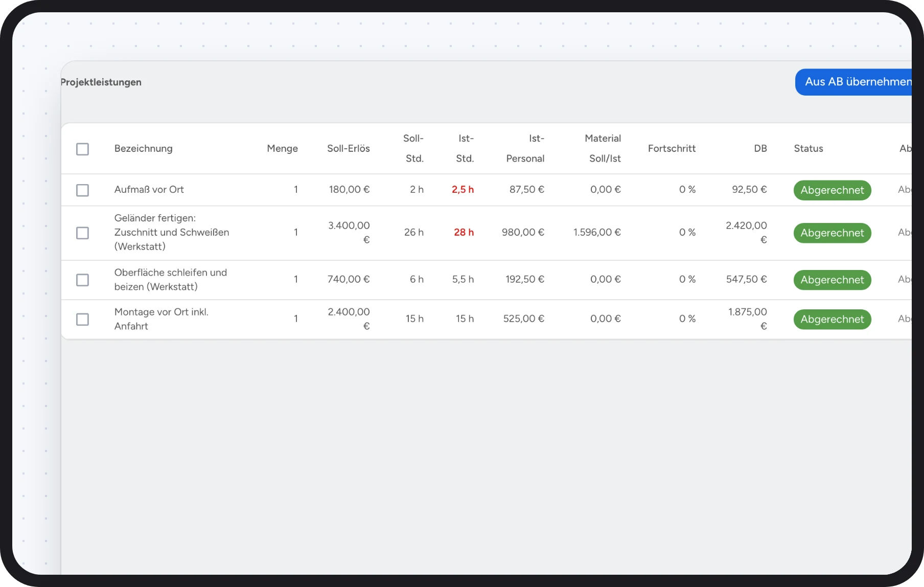Click 'Geländer fertigen: Zuschnitt und Schweißen' description
This screenshot has height=587, width=924.
point(172,232)
